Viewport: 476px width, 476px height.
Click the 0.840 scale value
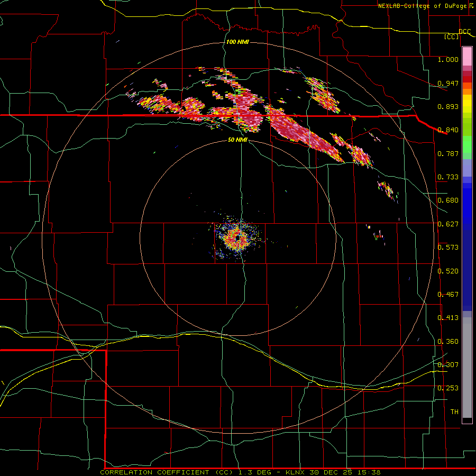[448, 130]
